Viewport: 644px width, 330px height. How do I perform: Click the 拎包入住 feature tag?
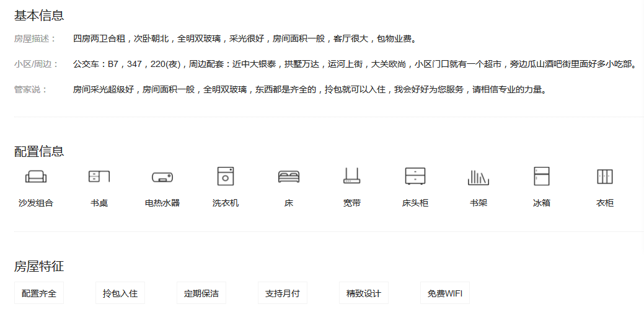click(120, 293)
